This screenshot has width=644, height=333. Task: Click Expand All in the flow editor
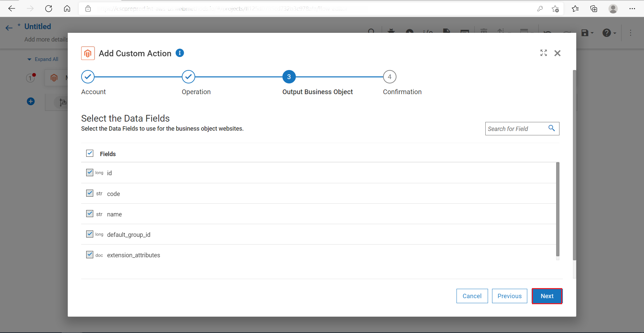43,59
